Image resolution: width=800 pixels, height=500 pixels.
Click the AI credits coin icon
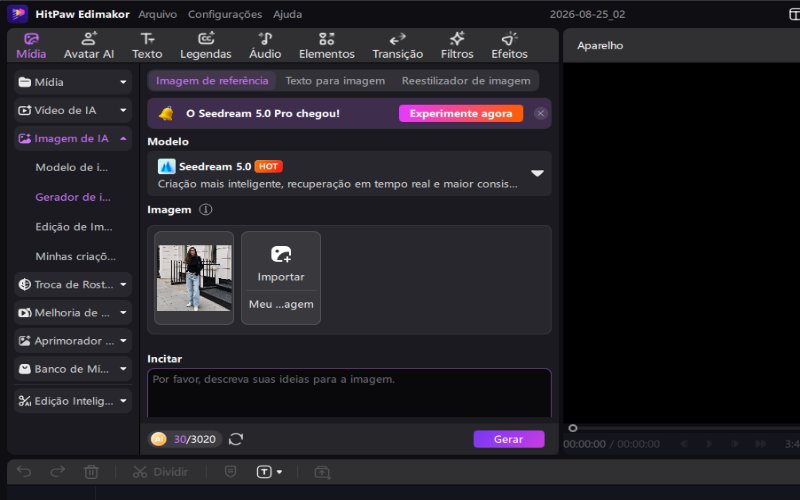(x=159, y=439)
